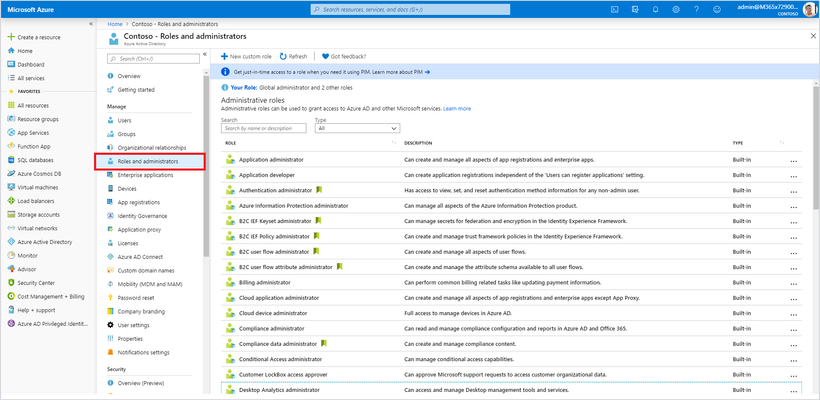This screenshot has width=820, height=400.
Task: Collapse the left navigation sidebar chevron
Action: tap(91, 24)
